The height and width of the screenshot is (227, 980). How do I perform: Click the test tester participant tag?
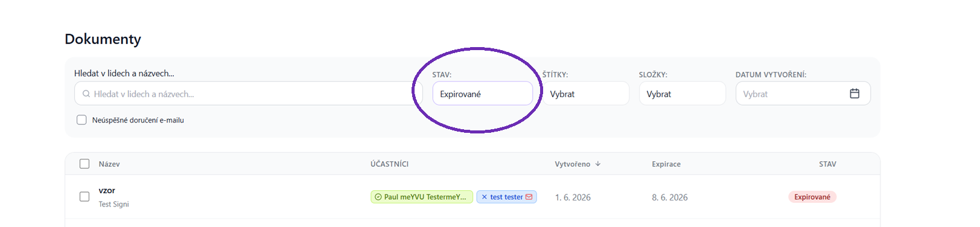pos(506,197)
